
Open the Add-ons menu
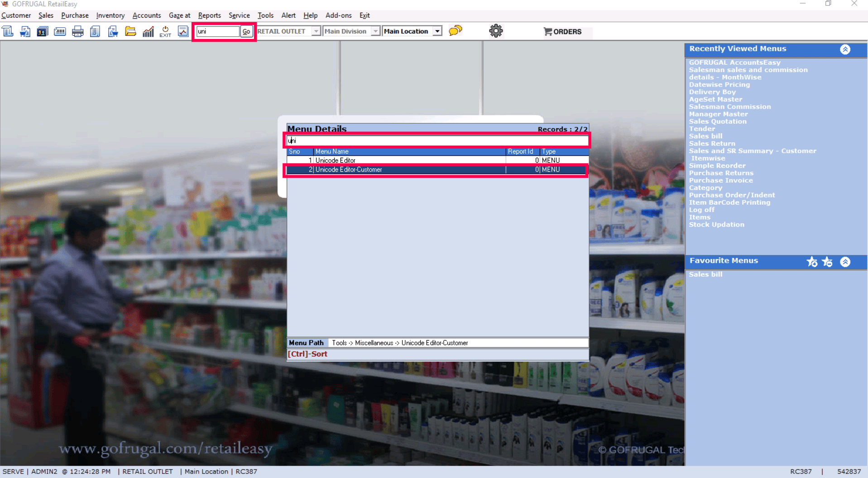pyautogui.click(x=338, y=15)
